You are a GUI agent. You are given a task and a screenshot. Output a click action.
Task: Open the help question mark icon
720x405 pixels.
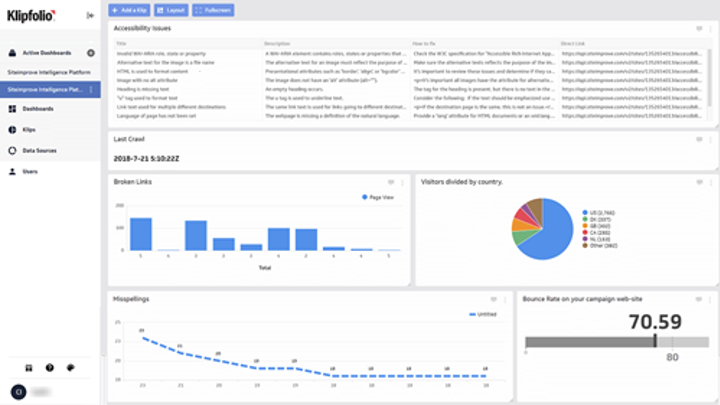coord(49,368)
